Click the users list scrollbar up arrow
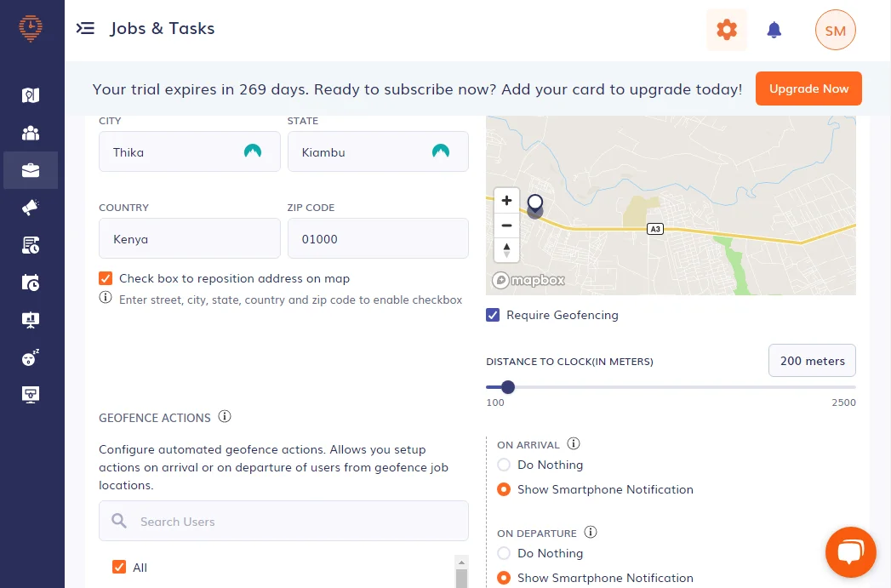This screenshot has width=891, height=588. [x=461, y=562]
